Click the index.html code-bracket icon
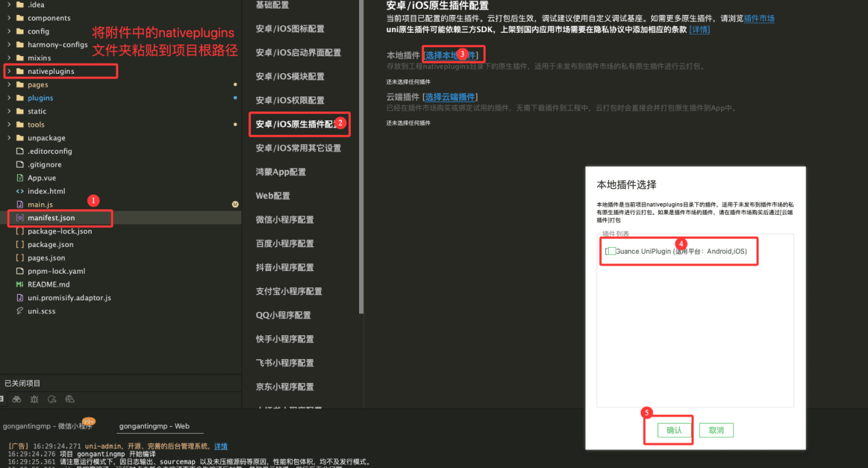This screenshot has height=468, width=868. click(x=20, y=191)
